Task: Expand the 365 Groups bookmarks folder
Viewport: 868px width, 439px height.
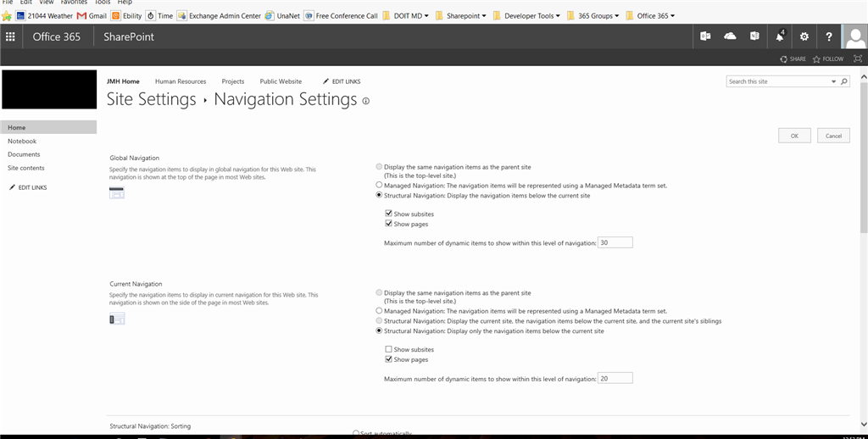Action: (593, 16)
